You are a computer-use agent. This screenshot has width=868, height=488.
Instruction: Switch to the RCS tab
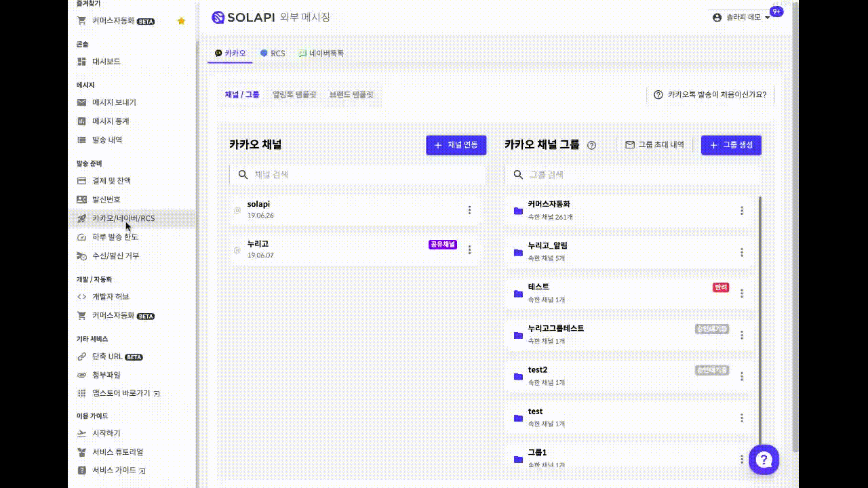pos(273,53)
